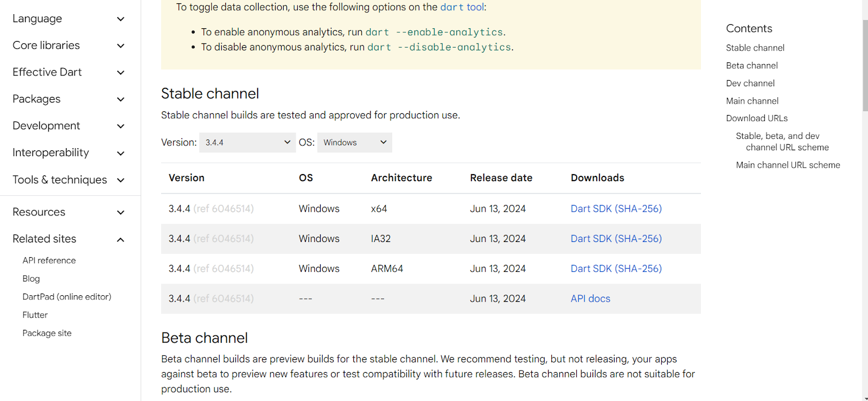
Task: Open API reference in sidebar
Action: [x=49, y=260]
